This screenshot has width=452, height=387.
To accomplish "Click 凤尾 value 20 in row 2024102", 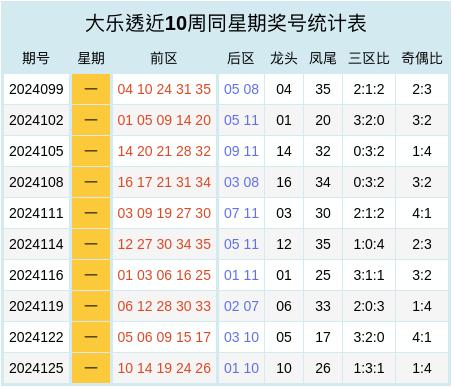I will (323, 120).
